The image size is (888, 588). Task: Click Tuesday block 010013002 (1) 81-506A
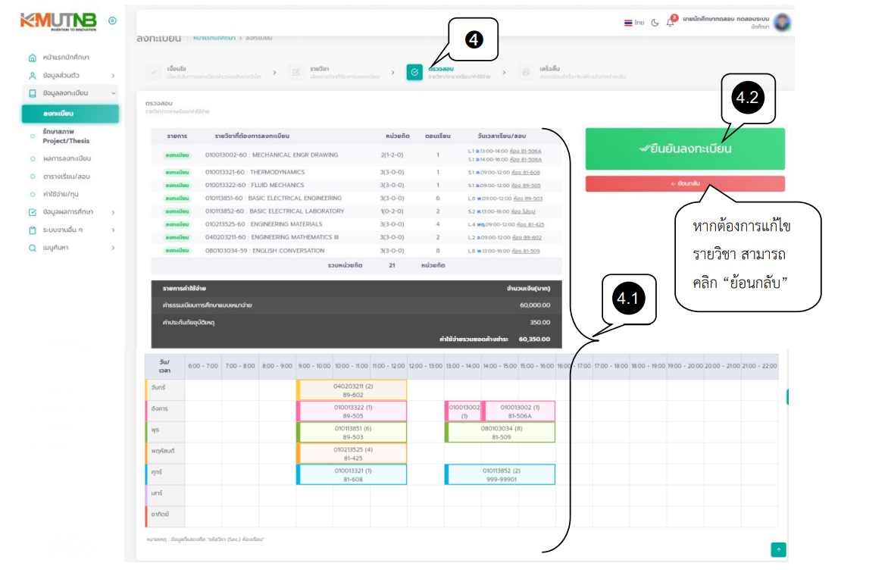pos(519,411)
